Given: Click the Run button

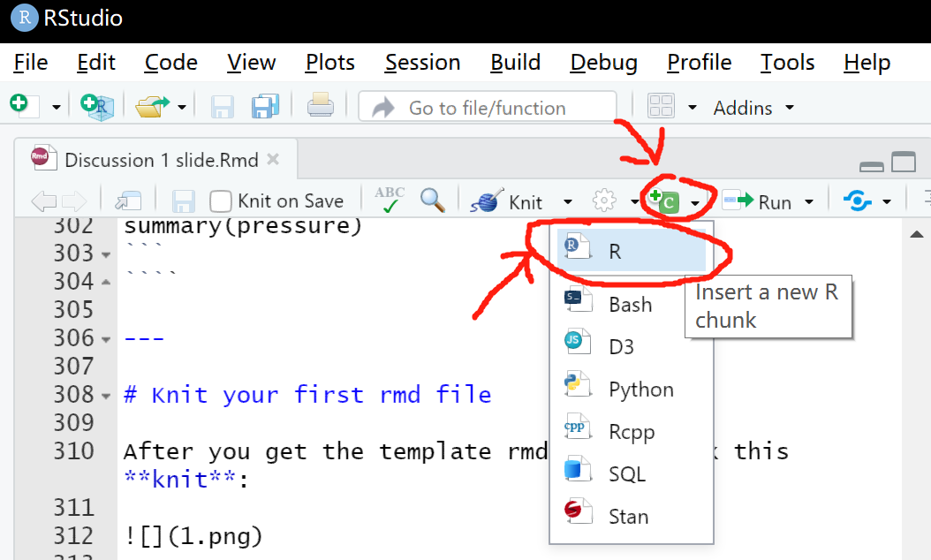Looking at the screenshot, I should [759, 201].
